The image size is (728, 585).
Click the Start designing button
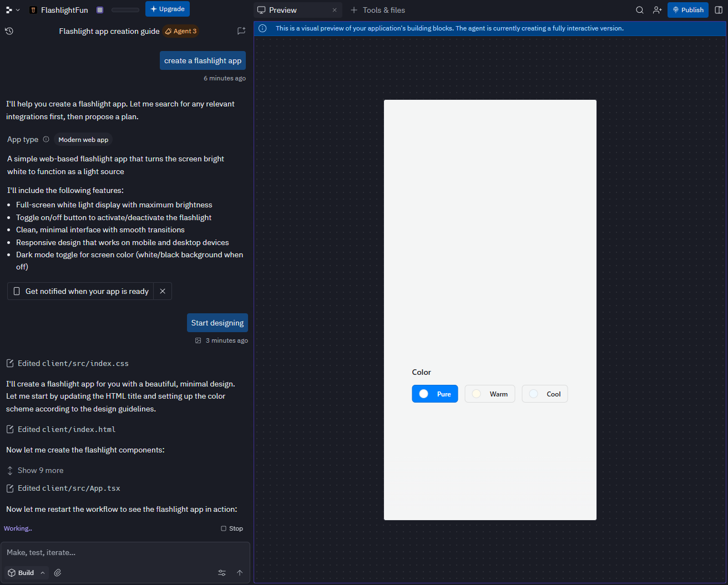(218, 322)
